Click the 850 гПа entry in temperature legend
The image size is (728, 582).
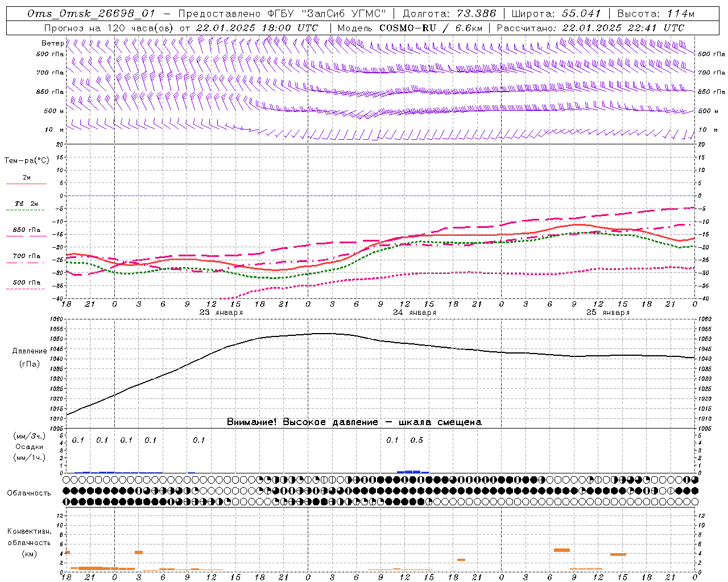(x=27, y=230)
